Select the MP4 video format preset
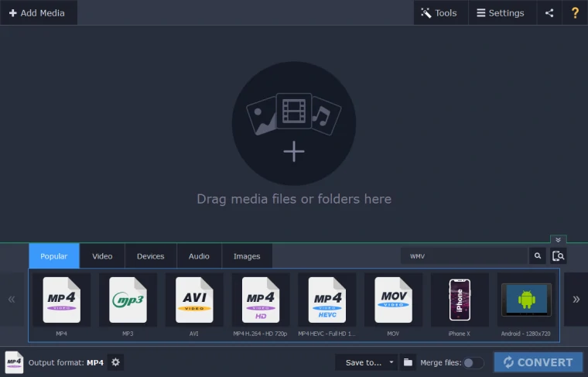The width and height of the screenshot is (588, 377). pos(61,304)
